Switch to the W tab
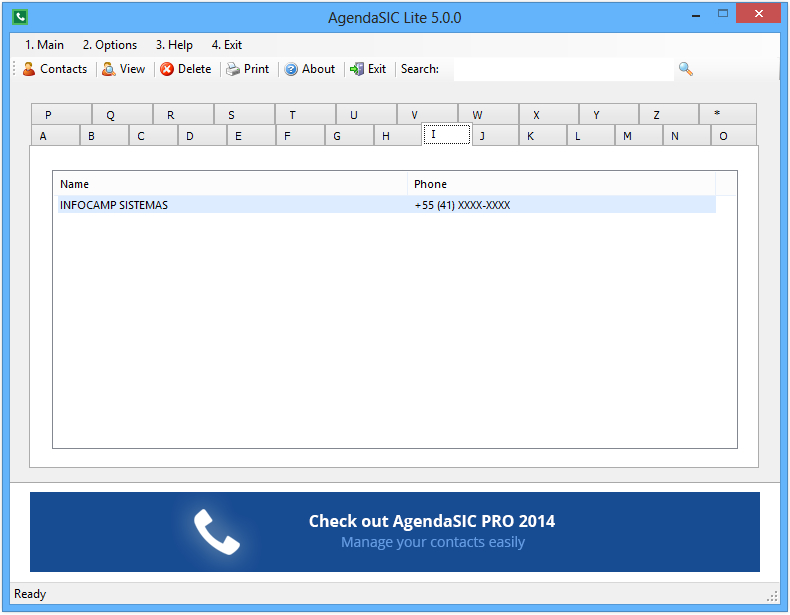The width and height of the screenshot is (790, 615). pyautogui.click(x=488, y=114)
